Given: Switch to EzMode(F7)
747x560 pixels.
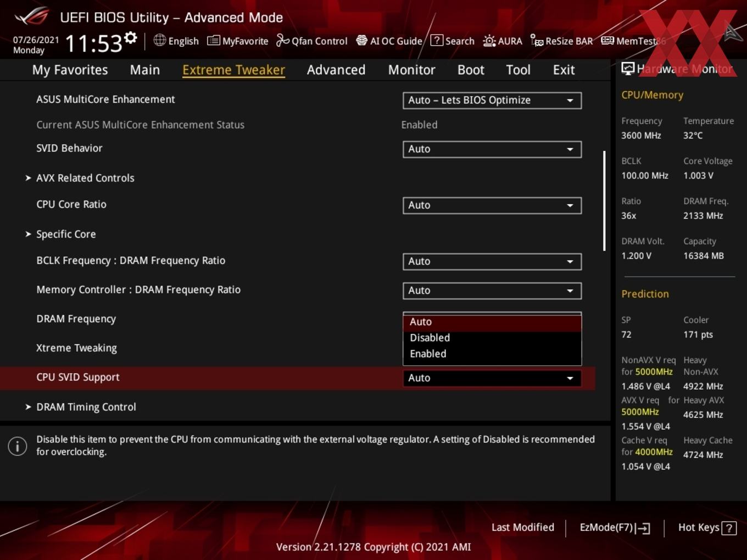Looking at the screenshot, I should 615,528.
